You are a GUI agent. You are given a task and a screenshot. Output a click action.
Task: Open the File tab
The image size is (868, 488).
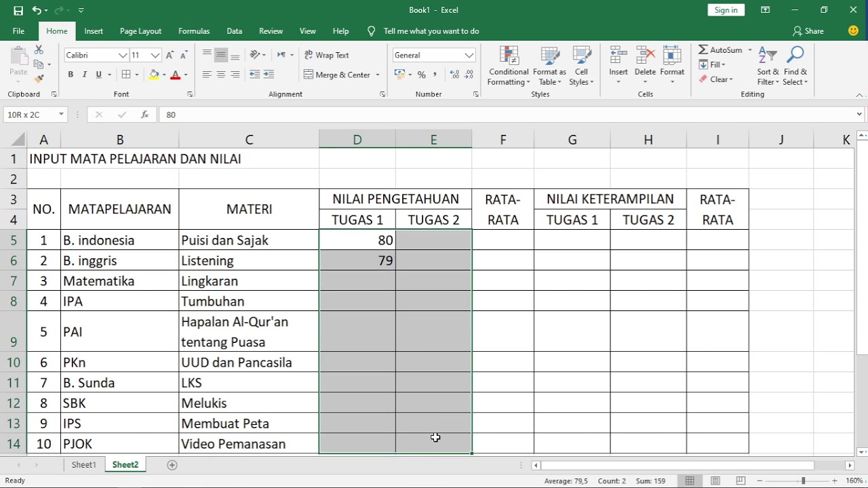pos(18,31)
